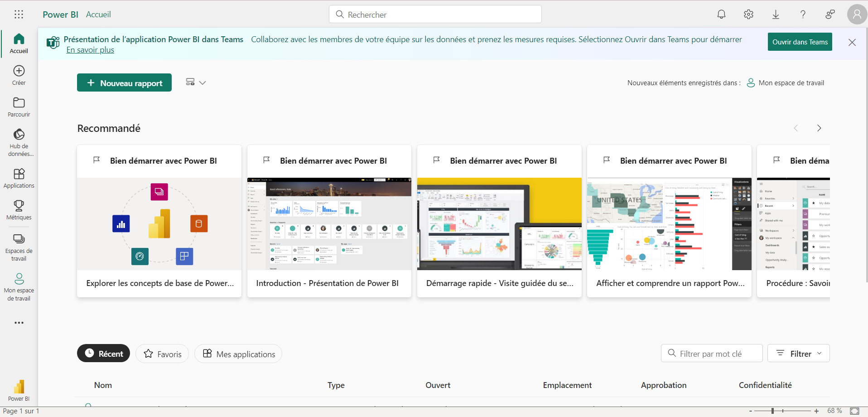Click Accueil breadcrumb in header

(x=98, y=15)
